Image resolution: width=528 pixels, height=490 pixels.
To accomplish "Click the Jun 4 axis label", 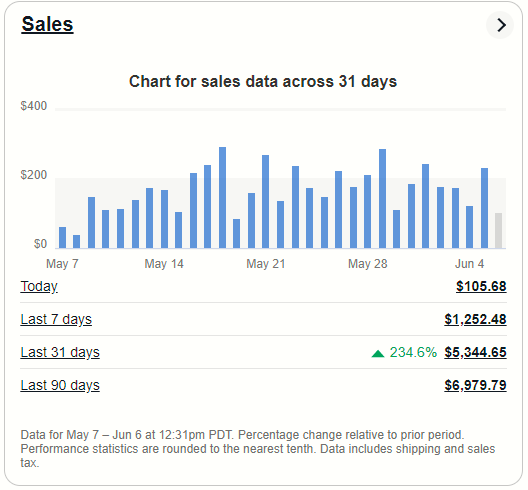I will [x=470, y=264].
